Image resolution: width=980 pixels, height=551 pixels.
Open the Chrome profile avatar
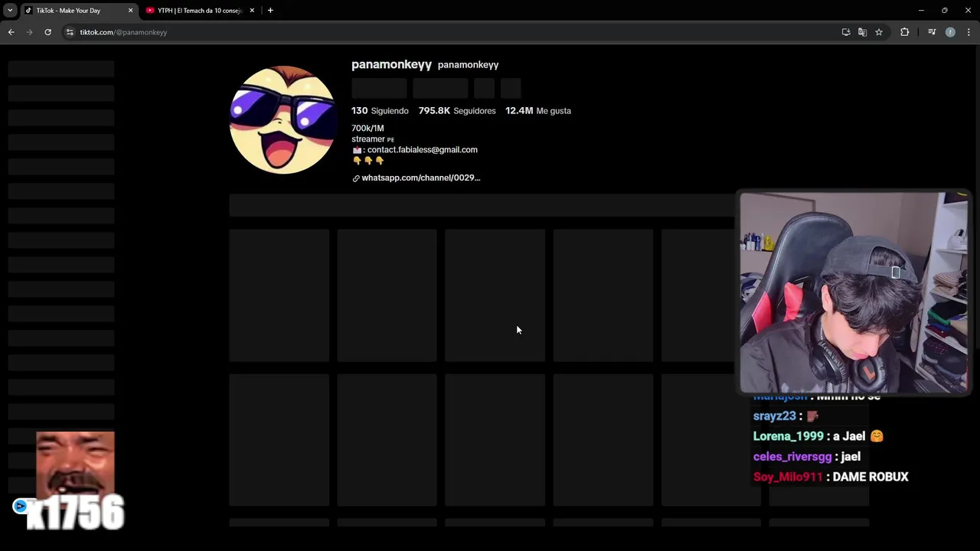(950, 32)
